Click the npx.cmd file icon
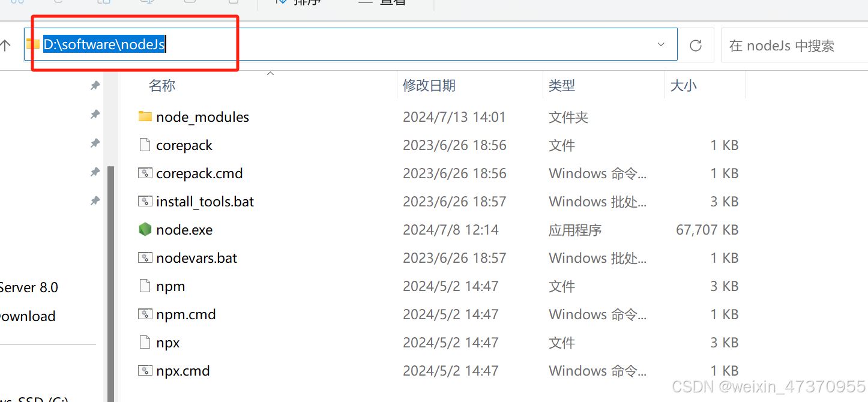This screenshot has height=402, width=868. coord(145,371)
